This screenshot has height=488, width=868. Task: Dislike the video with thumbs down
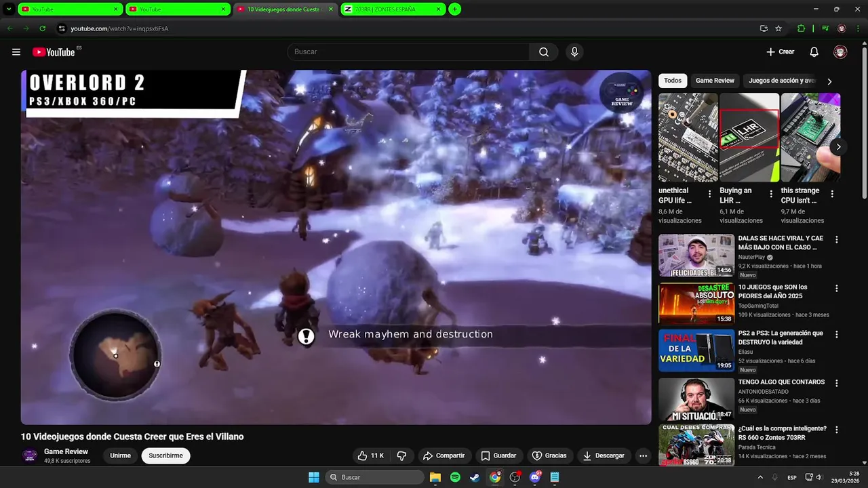click(x=401, y=455)
